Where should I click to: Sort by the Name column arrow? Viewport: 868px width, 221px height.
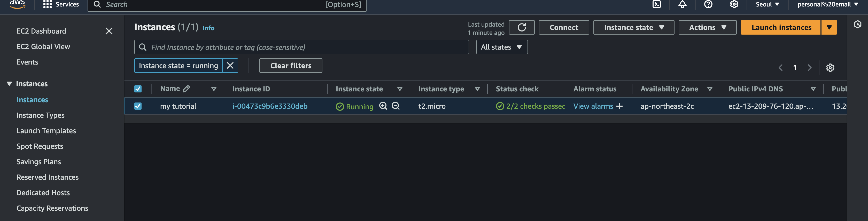tap(214, 89)
